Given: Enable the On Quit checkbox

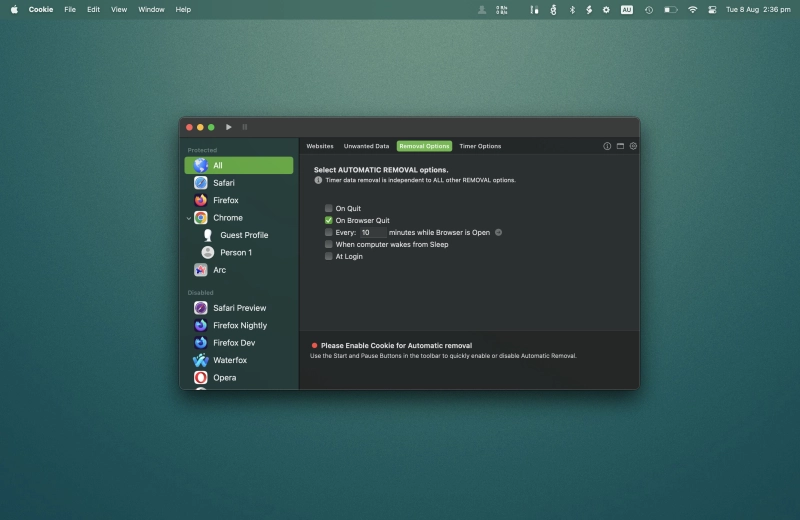Looking at the screenshot, I should tap(329, 208).
